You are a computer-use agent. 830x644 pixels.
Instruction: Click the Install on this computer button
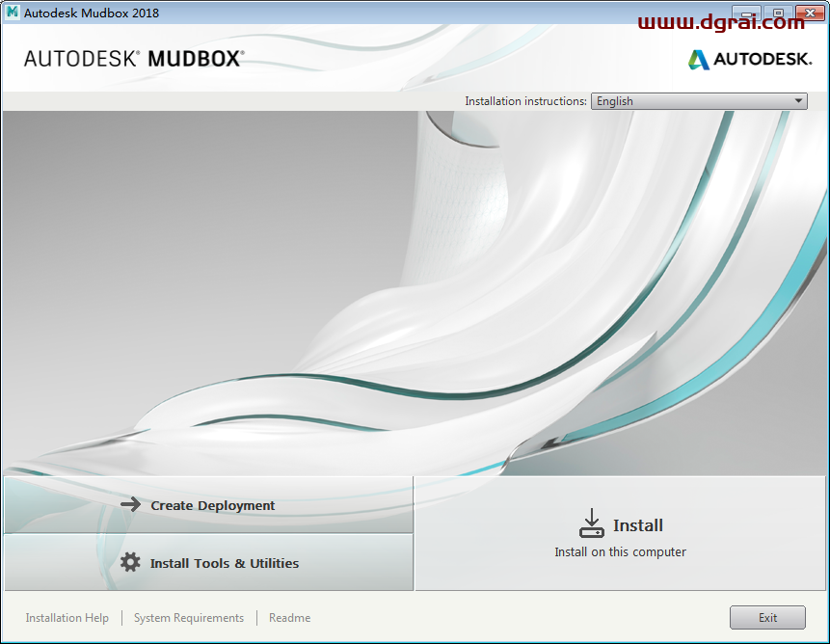(621, 533)
